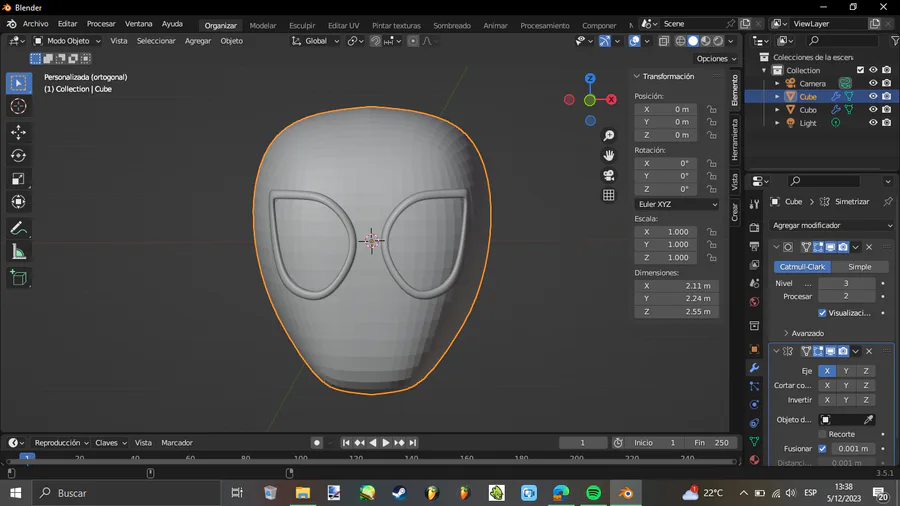Switch to the Esculpir workspace tab

[x=302, y=26]
